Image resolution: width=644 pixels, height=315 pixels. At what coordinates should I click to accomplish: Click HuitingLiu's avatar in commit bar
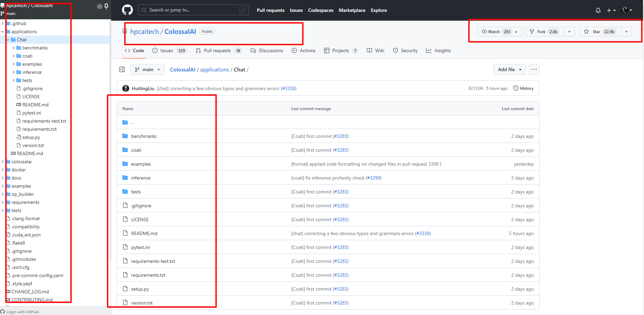(126, 88)
